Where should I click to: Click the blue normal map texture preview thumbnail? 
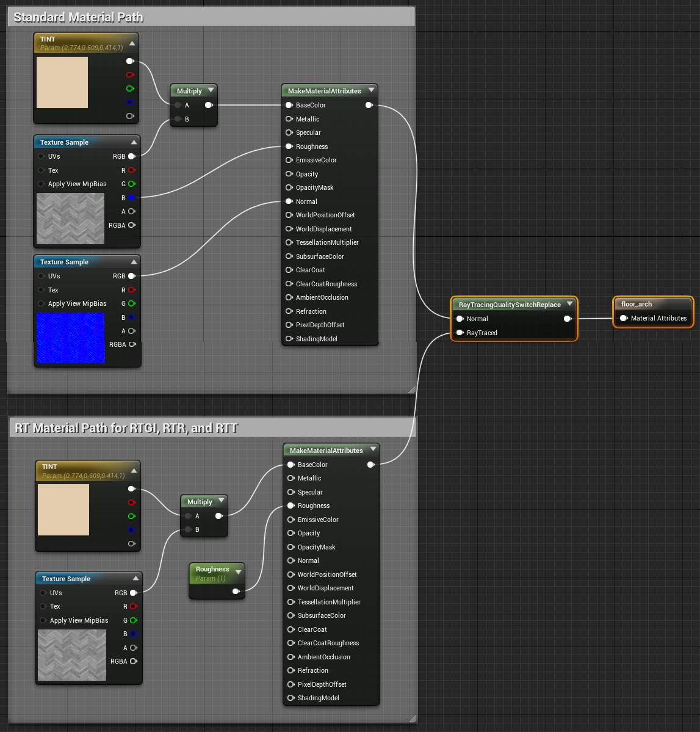[71, 338]
